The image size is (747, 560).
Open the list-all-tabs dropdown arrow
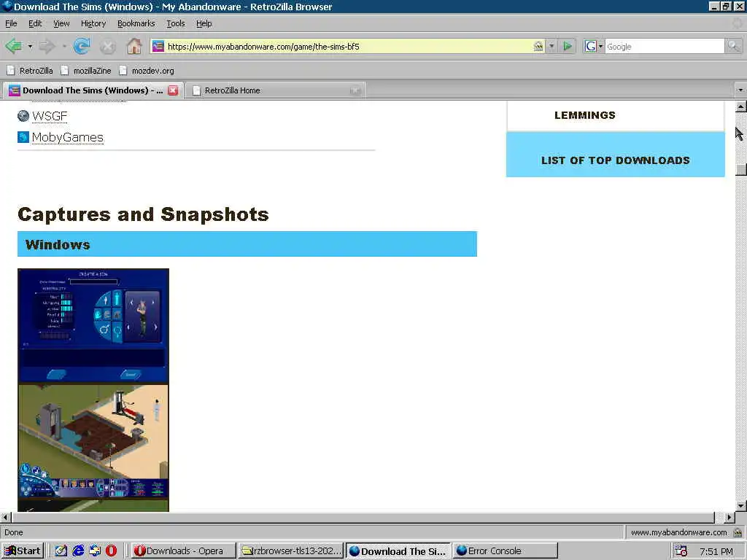740,90
